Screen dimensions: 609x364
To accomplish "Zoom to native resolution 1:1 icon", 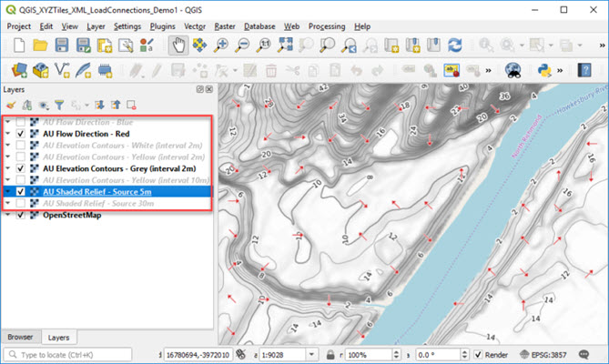I will coord(264,45).
